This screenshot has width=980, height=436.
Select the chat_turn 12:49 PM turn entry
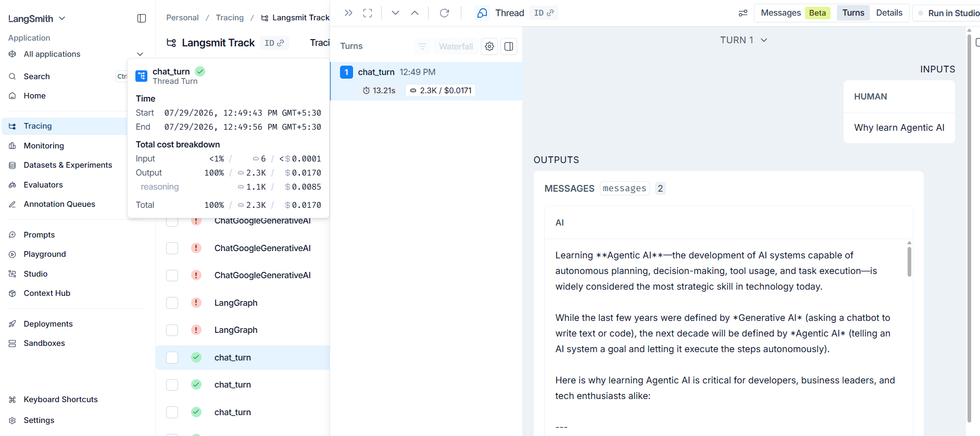pos(426,81)
